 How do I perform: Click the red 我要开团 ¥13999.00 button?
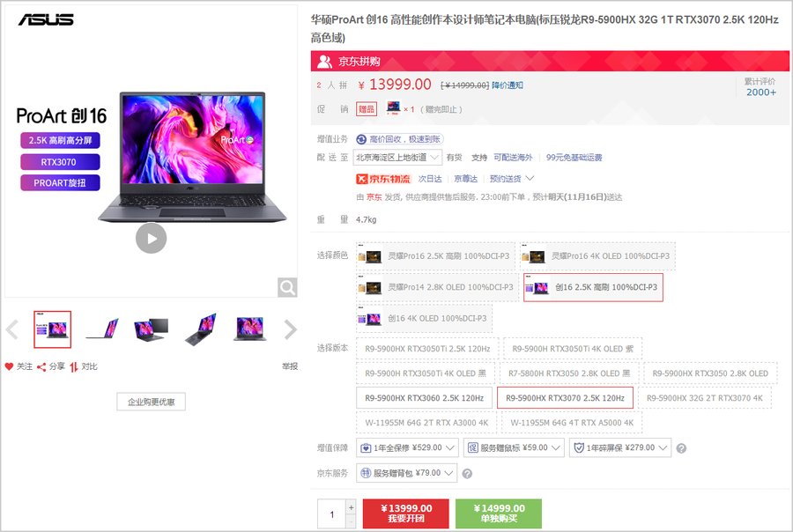[406, 514]
